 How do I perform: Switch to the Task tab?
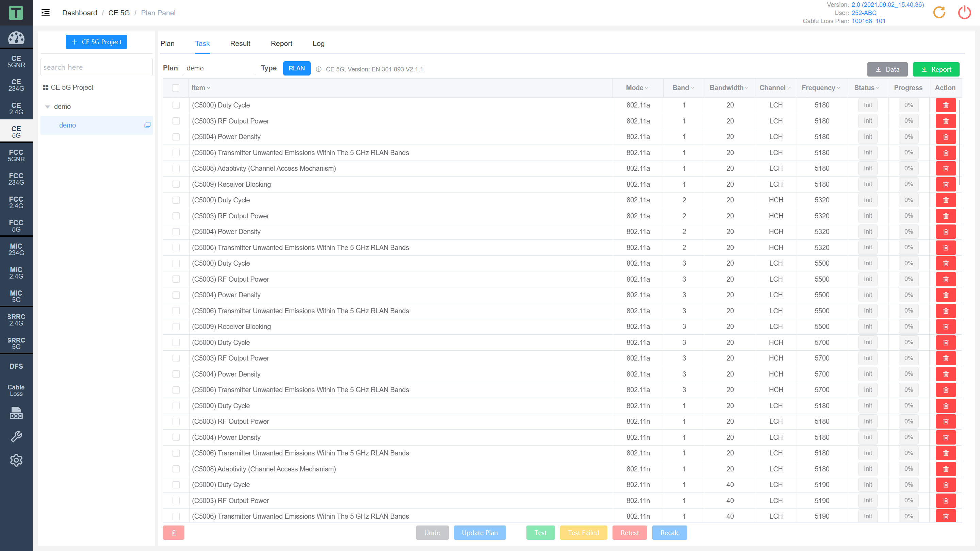(x=202, y=43)
